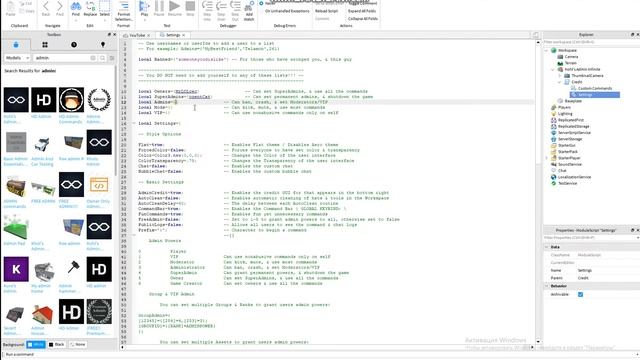The image size is (640, 360).
Task: Select the Never debug errors radio option
Action: [x=262, y=3]
